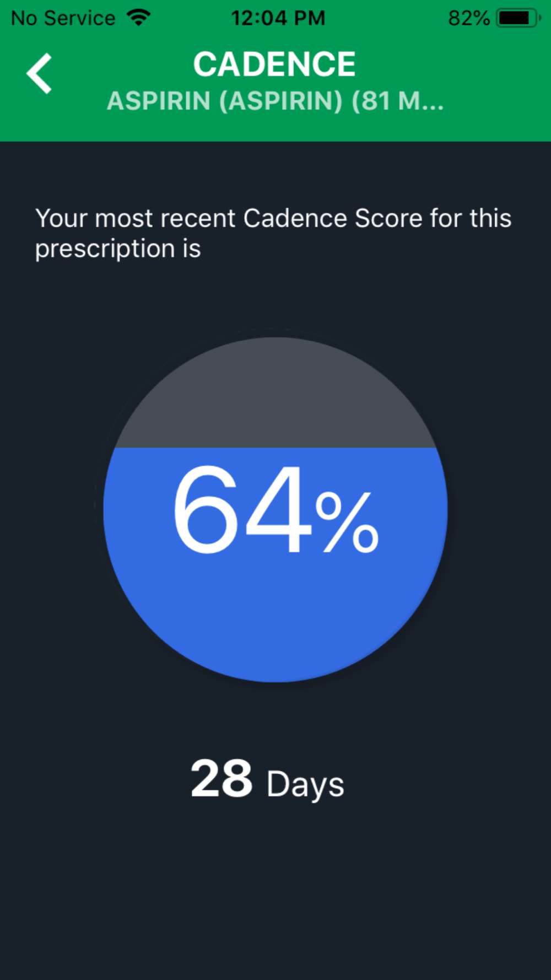Tap the empty dark area below Days
The height and width of the screenshot is (980, 551).
pyautogui.click(x=275, y=893)
